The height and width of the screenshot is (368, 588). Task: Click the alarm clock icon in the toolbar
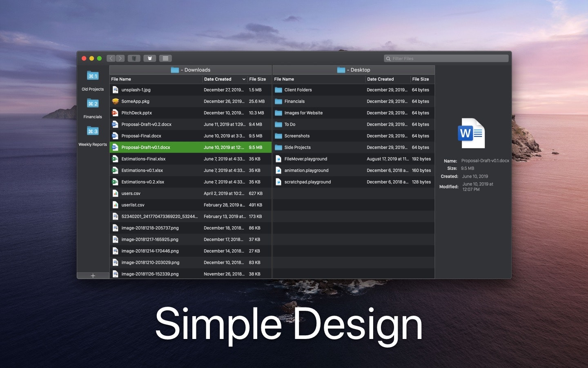pos(150,58)
